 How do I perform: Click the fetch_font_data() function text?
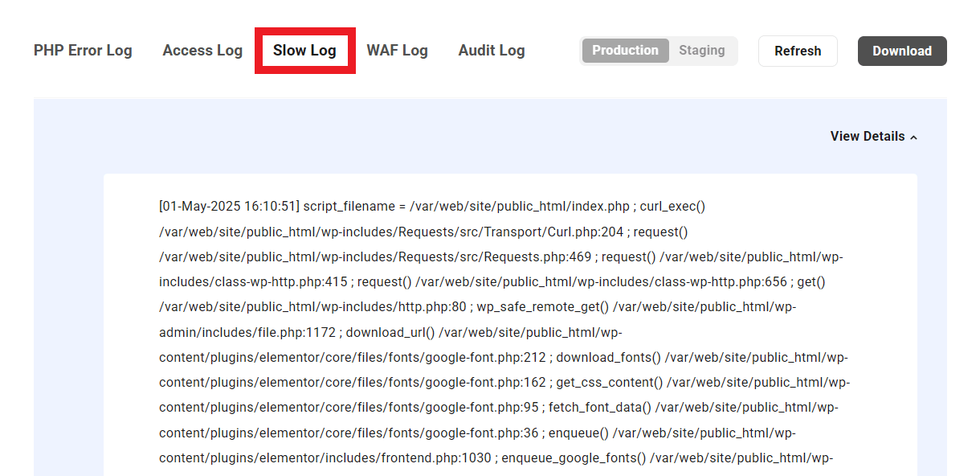600,408
